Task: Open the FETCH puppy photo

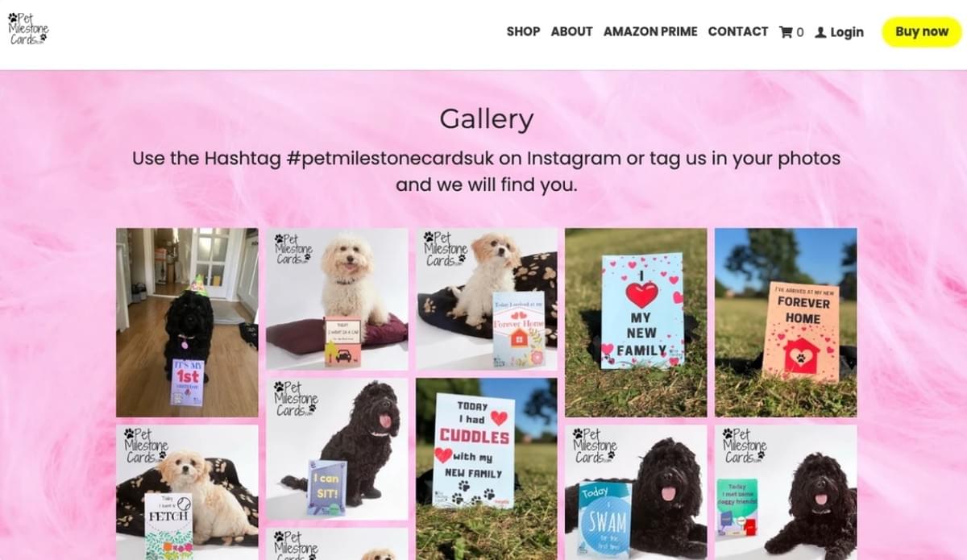Action: 187,492
